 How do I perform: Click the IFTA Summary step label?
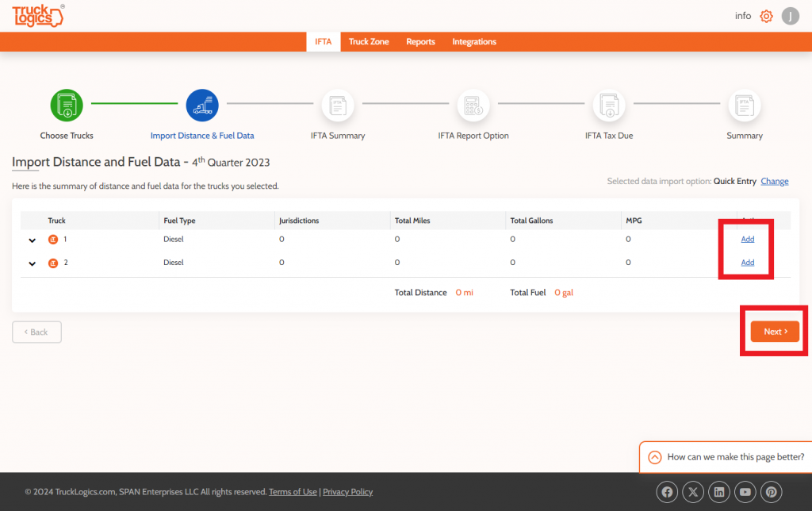[338, 135]
